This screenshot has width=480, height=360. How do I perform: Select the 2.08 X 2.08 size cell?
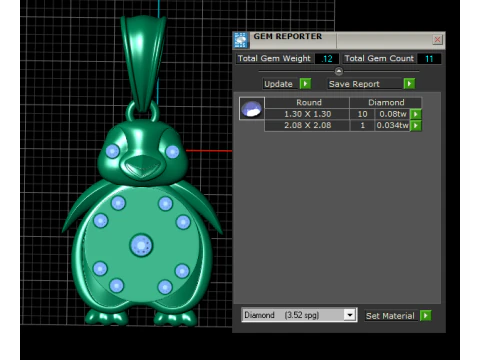pos(307,125)
